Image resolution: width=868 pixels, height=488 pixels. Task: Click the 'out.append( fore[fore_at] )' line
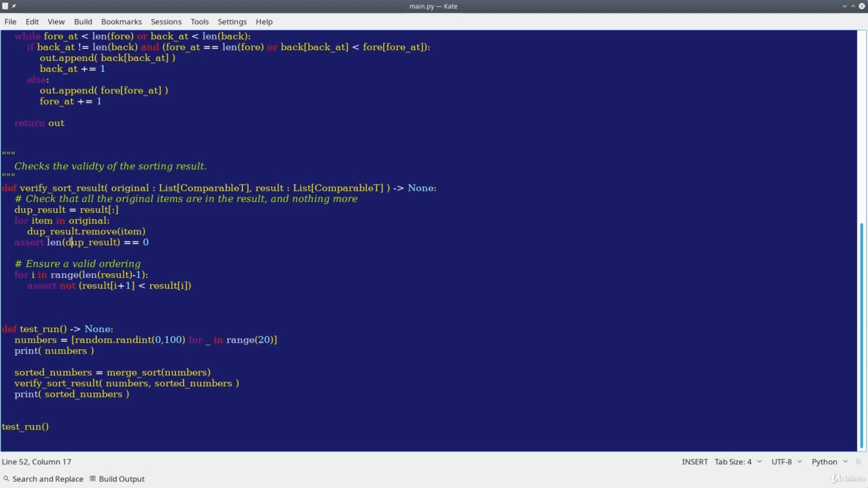104,90
